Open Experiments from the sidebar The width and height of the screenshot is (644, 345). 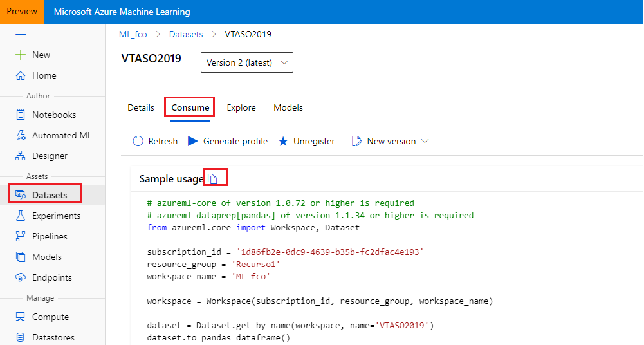click(x=56, y=216)
